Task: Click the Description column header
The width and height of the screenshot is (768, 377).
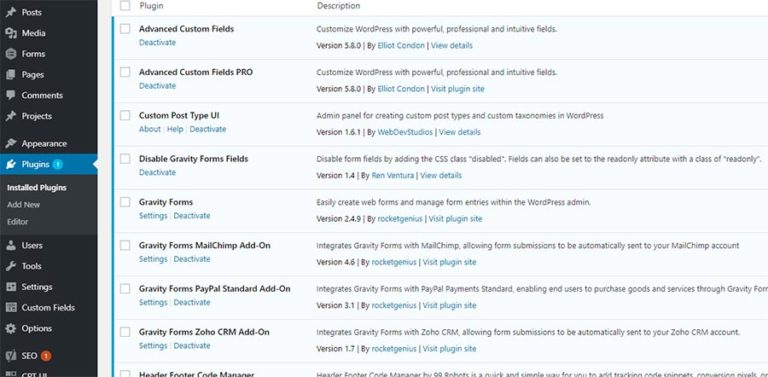Action: tap(338, 6)
